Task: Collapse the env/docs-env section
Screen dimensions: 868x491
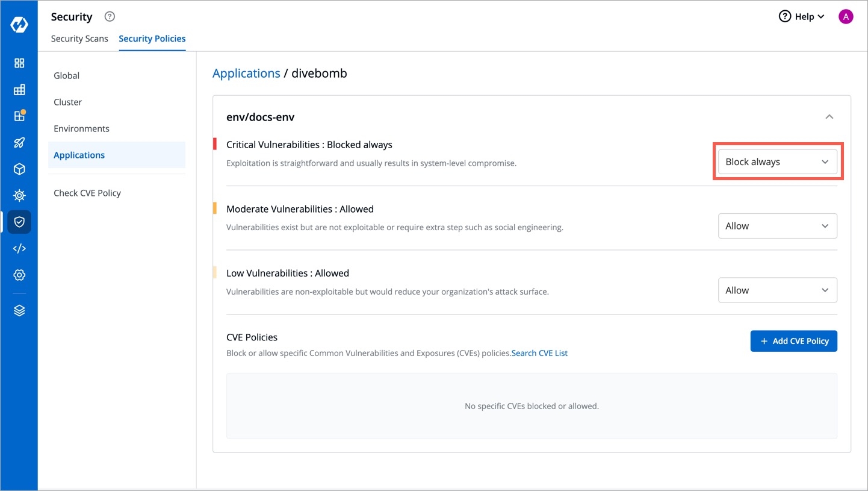Action: click(829, 117)
